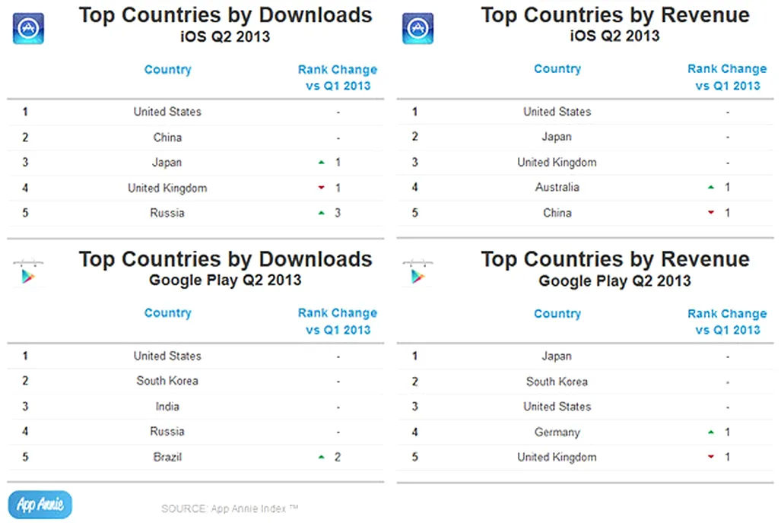Click the Country header in iOS Downloads table
Viewport: 781px width, 532px height.
coord(167,70)
